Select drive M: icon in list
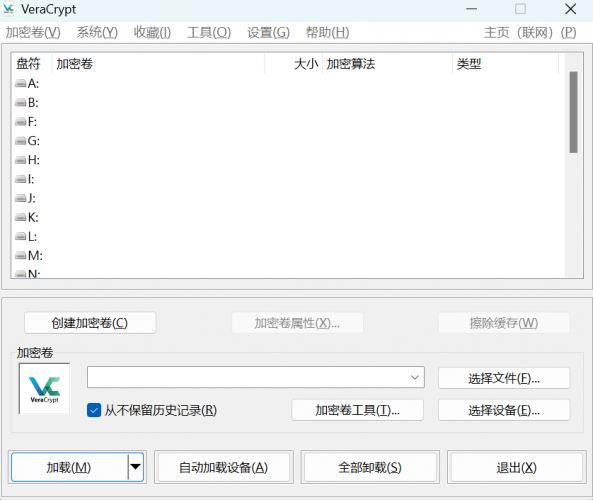Screen dimensions: 593x500 tap(20, 256)
